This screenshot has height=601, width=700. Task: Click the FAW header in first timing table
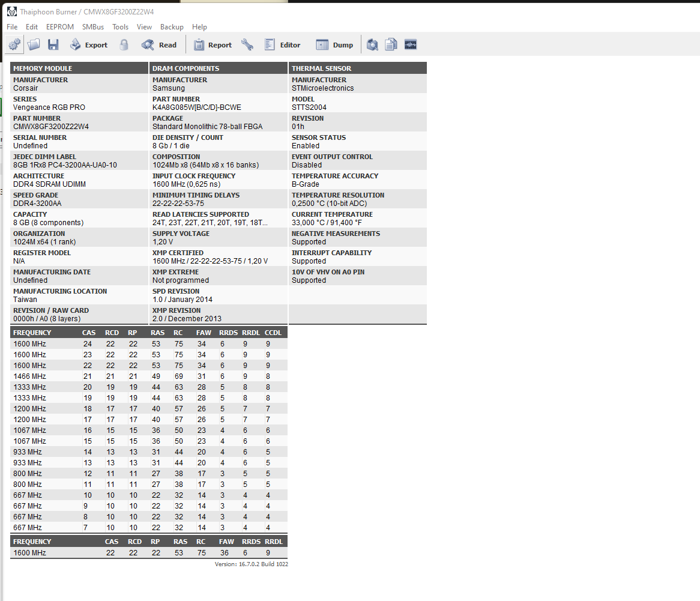coord(204,333)
